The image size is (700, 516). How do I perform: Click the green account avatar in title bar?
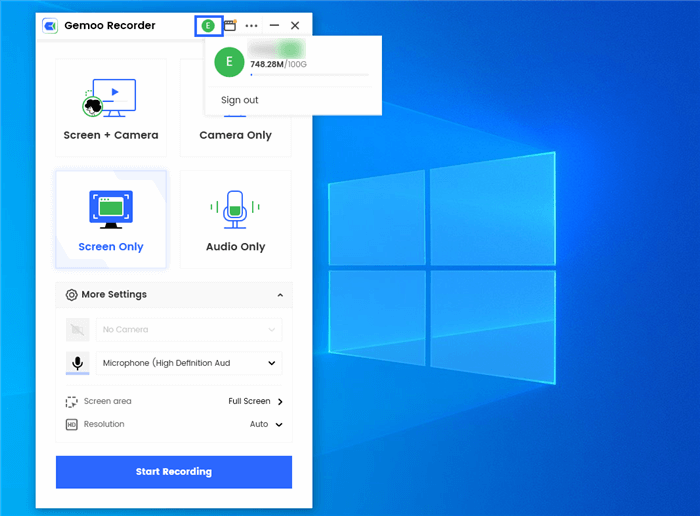pos(208,26)
